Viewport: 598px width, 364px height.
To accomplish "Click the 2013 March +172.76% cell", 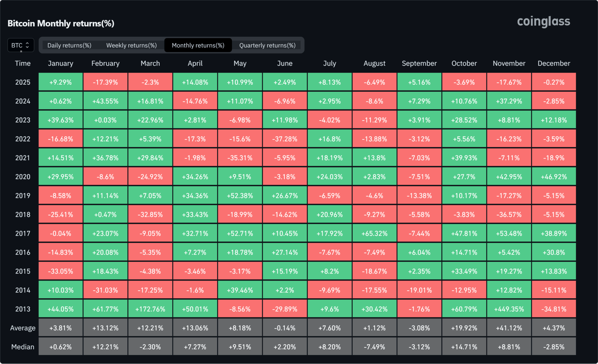I will click(150, 309).
